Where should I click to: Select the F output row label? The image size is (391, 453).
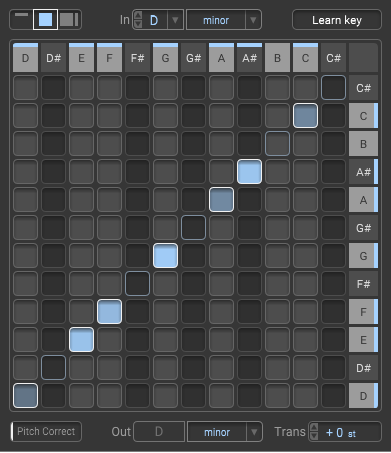(363, 312)
